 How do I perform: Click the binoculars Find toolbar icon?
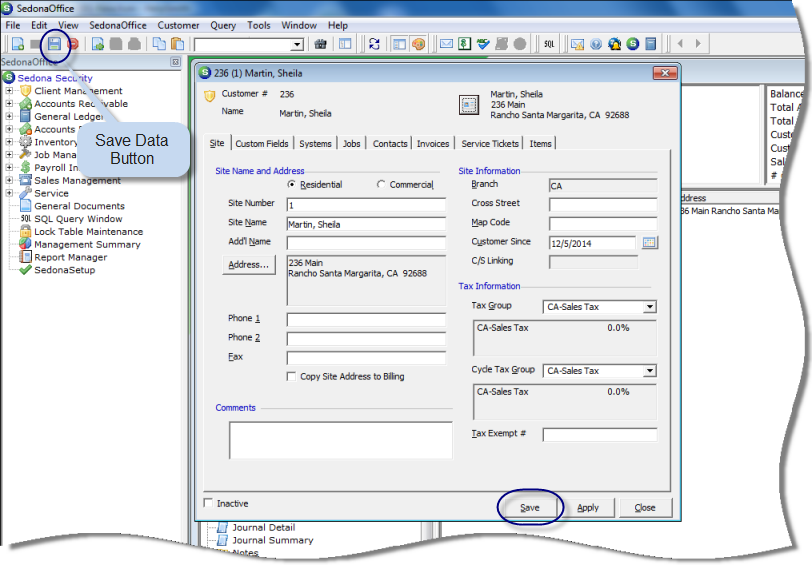[321, 44]
